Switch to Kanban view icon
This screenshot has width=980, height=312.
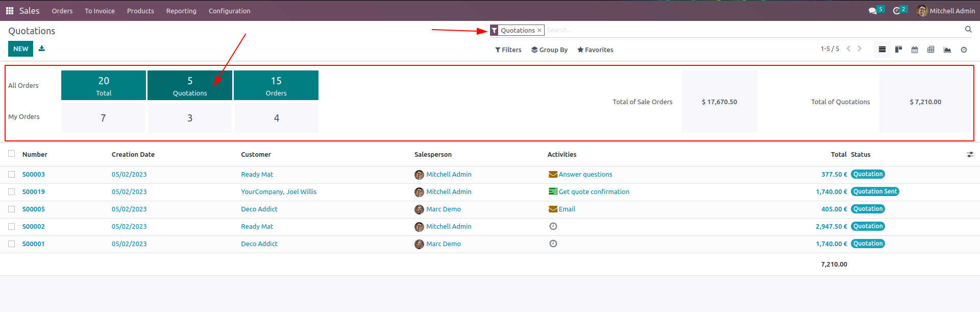pos(899,50)
